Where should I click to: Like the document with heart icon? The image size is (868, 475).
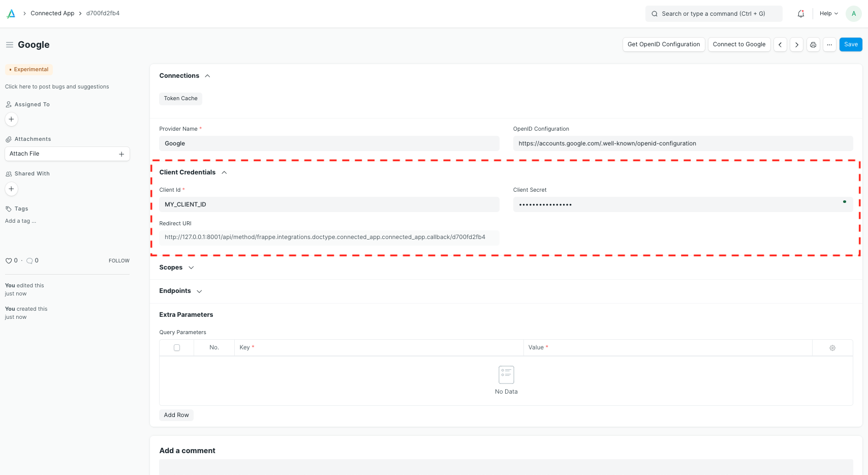[9, 261]
